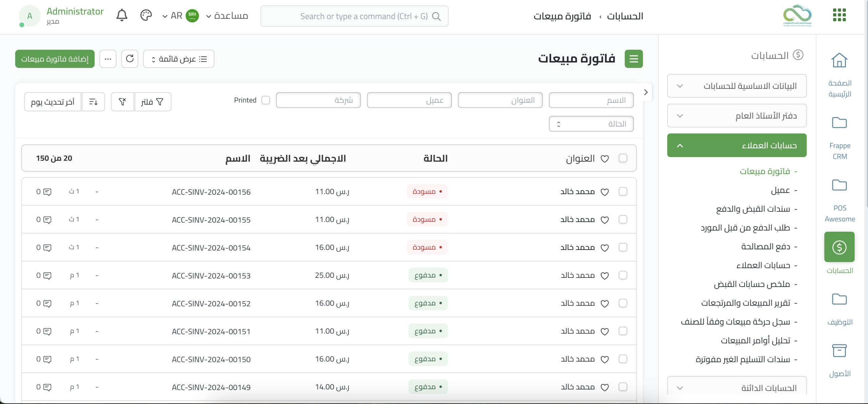The height and width of the screenshot is (404, 868).
Task: Open the الحالة status dropdown filter
Action: [591, 124]
